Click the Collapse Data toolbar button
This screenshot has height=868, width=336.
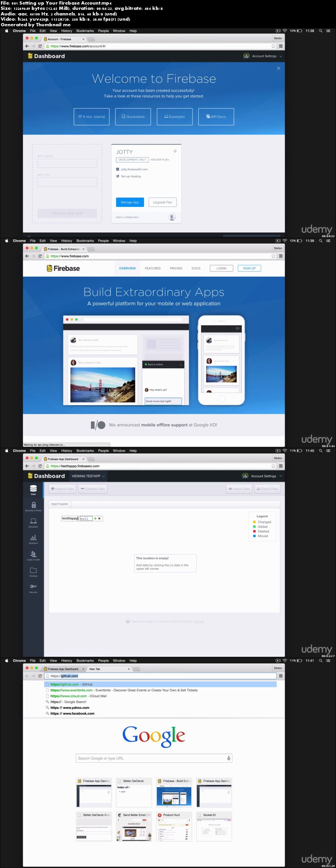(93, 489)
